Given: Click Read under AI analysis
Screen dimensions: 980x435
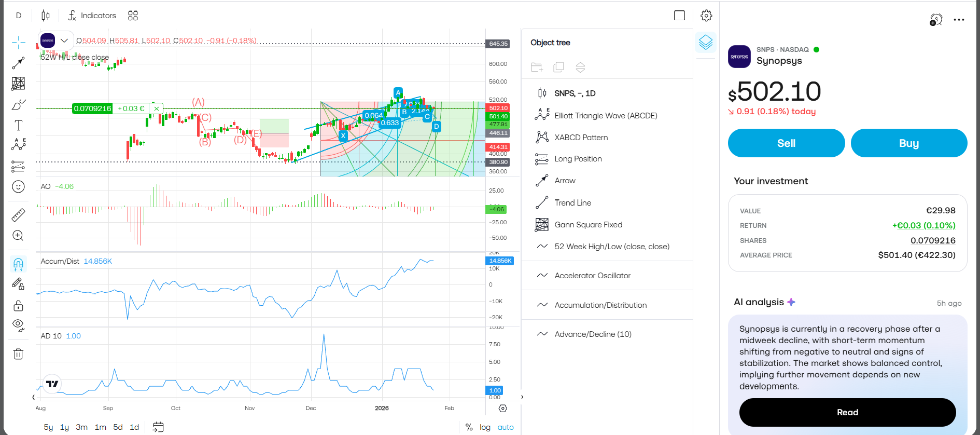Looking at the screenshot, I should click(x=847, y=412).
